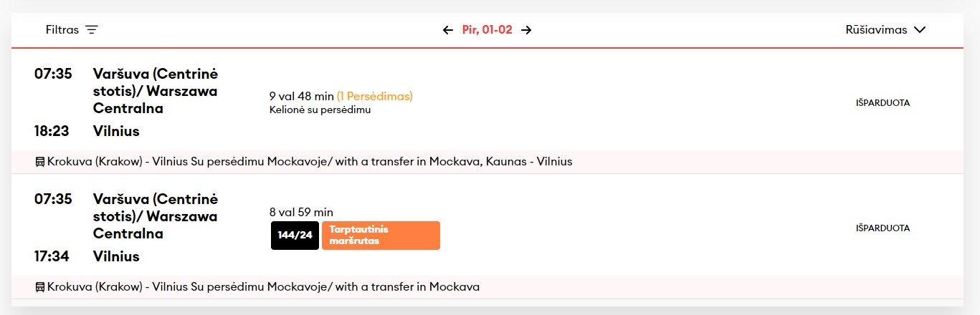This screenshot has height=315, width=980.
Task: Go to previous day with left arrow
Action: point(448,30)
